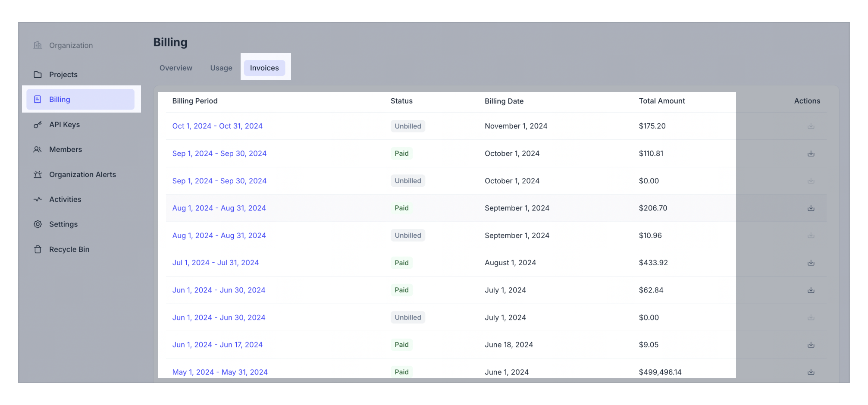
Task: Select the API Keys key icon
Action: click(38, 125)
